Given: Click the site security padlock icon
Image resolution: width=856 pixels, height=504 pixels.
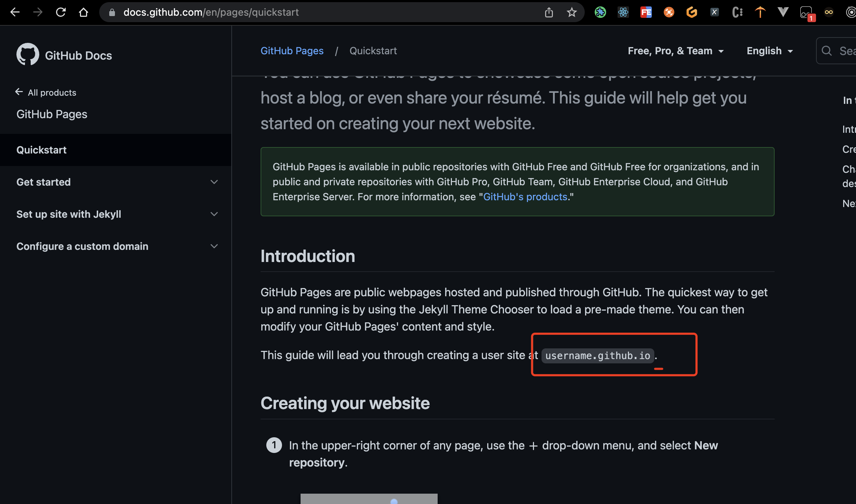Looking at the screenshot, I should 112,12.
